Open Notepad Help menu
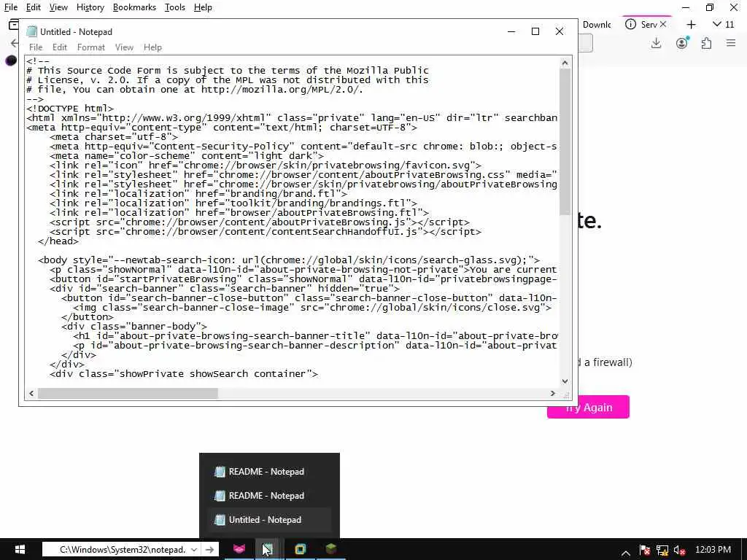The width and height of the screenshot is (747, 560). pos(152,47)
